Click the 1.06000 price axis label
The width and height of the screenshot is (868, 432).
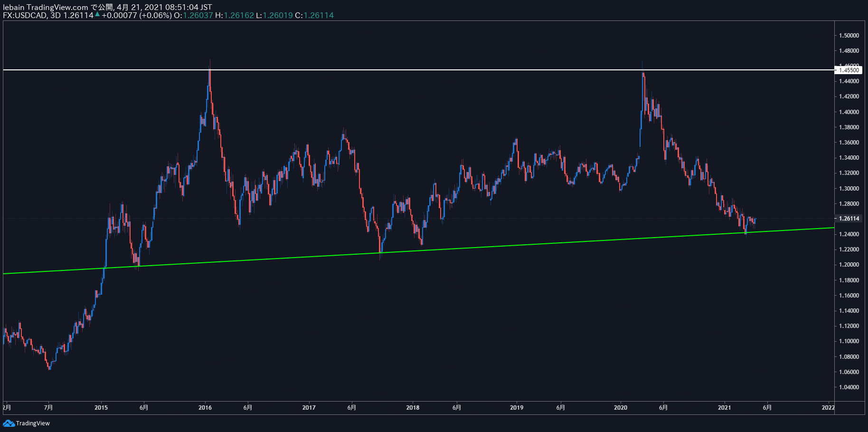[849, 372]
